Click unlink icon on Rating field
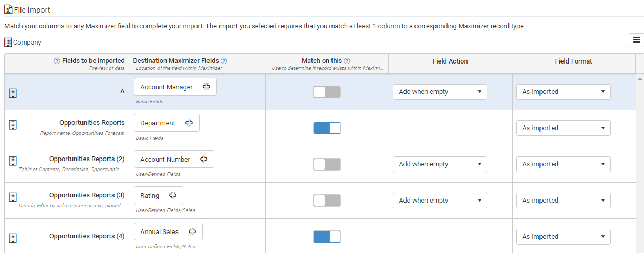Screen dimensions: 644x253 173,196
